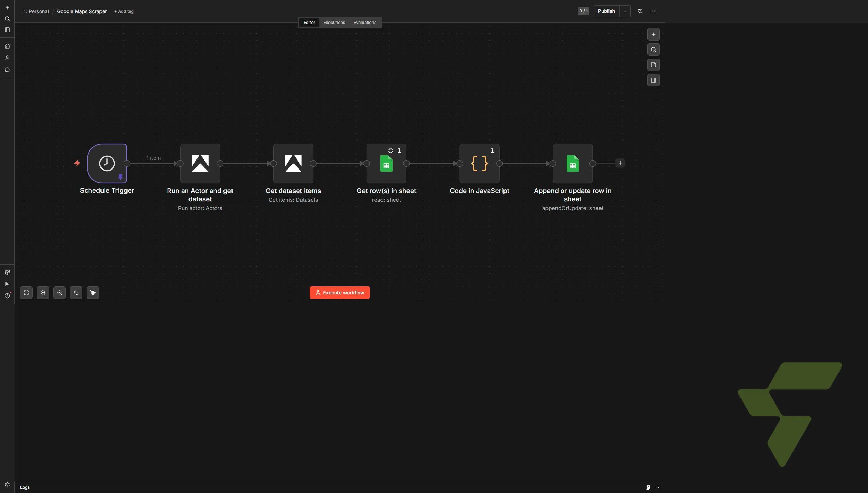Open the Code in JavaScript node
868x493 pixels.
click(480, 163)
